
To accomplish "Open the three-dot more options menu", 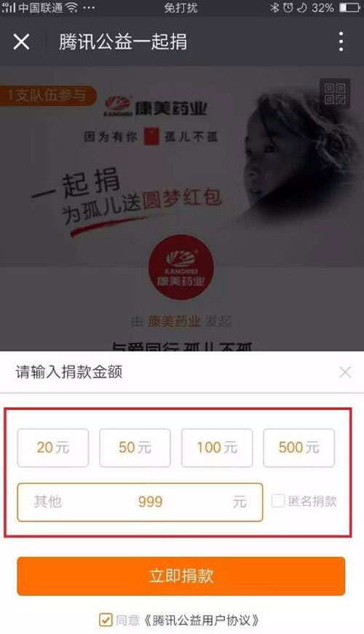I will pyautogui.click(x=341, y=41).
